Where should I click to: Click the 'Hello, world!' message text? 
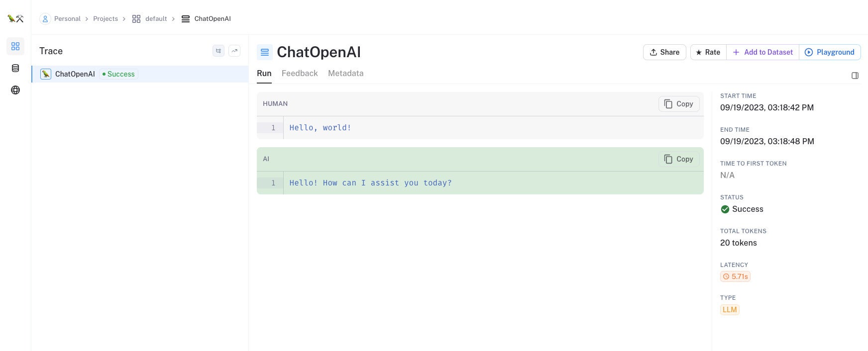click(x=321, y=128)
